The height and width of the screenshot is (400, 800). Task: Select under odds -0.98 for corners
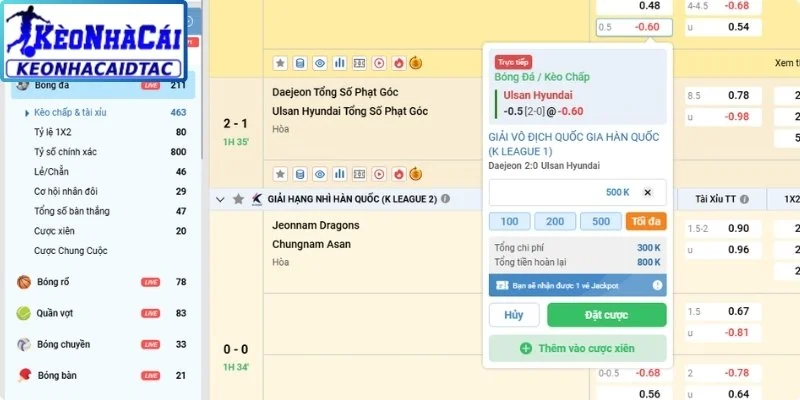(x=723, y=117)
